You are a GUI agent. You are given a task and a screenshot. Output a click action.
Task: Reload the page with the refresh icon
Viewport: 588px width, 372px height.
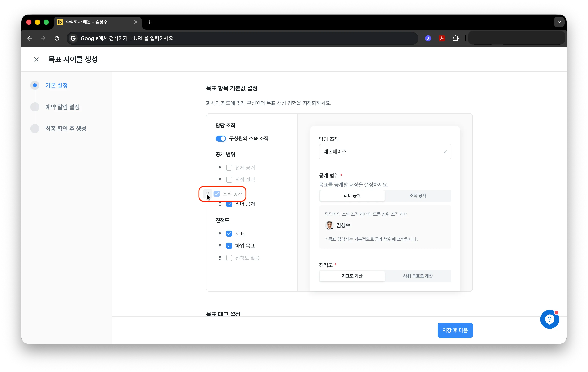click(x=57, y=38)
